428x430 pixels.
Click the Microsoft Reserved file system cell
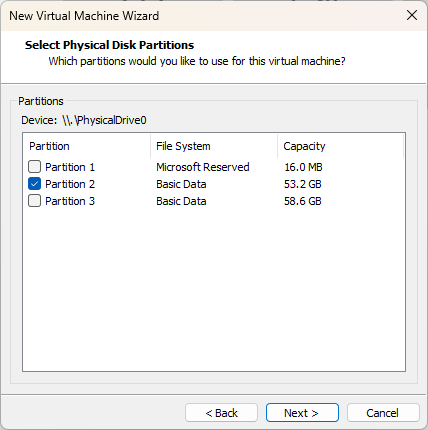pyautogui.click(x=203, y=167)
